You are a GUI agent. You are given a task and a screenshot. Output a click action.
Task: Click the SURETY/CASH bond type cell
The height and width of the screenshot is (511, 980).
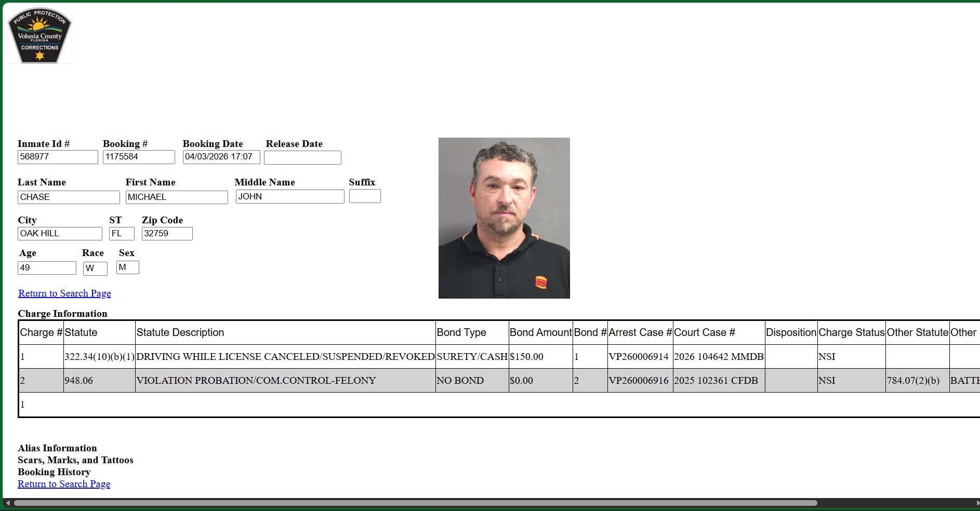click(472, 357)
